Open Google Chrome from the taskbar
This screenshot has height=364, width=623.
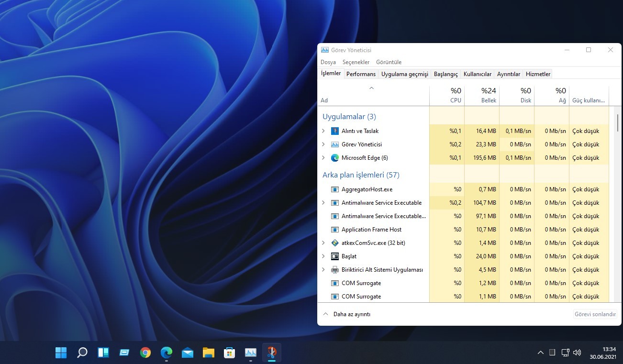click(145, 353)
